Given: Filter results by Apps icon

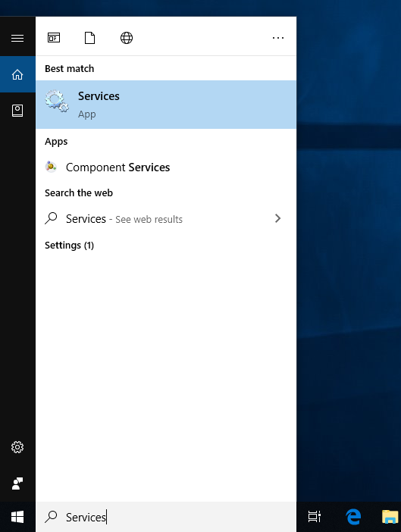Looking at the screenshot, I should 54,38.
